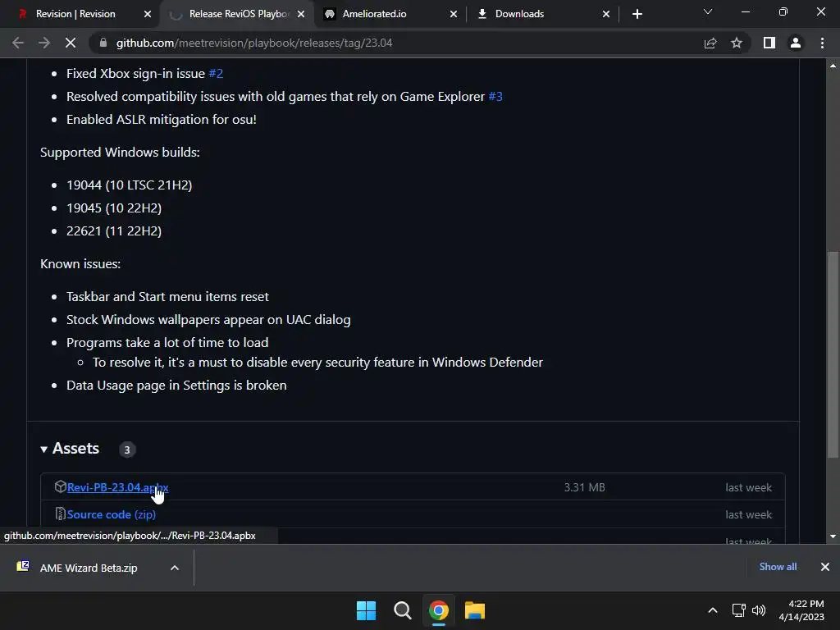Share this page via share icon
840x630 pixels.
(x=710, y=43)
